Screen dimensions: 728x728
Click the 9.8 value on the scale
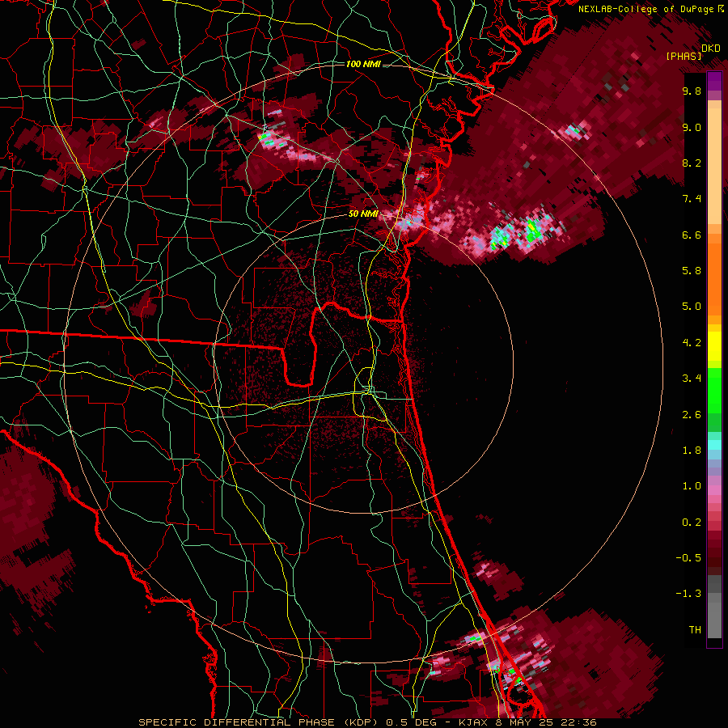tap(692, 91)
